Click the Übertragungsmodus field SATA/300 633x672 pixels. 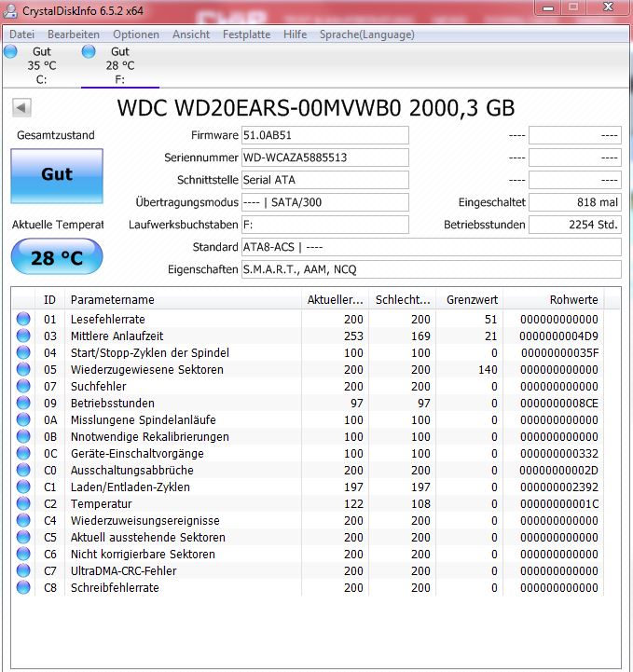[324, 202]
